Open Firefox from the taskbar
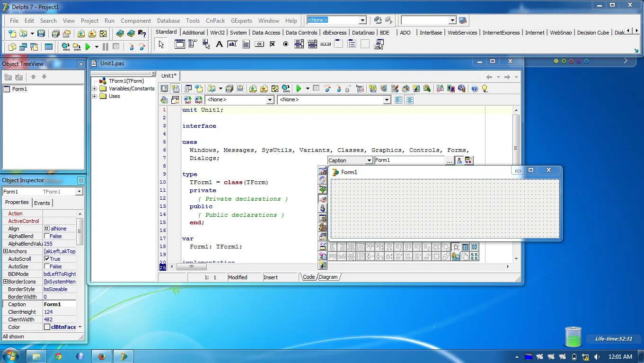 pyautogui.click(x=101, y=356)
